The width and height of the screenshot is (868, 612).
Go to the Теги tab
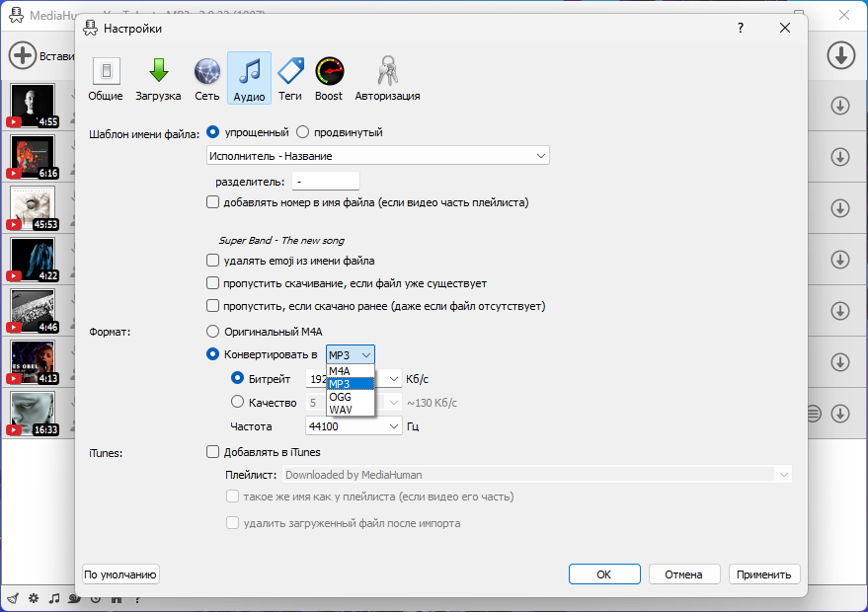point(290,78)
